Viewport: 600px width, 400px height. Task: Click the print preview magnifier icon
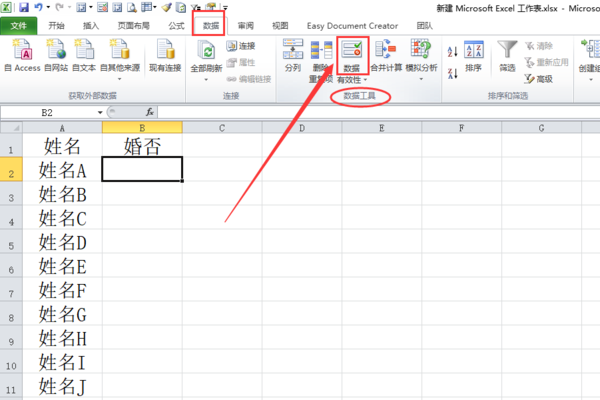[x=132, y=7]
